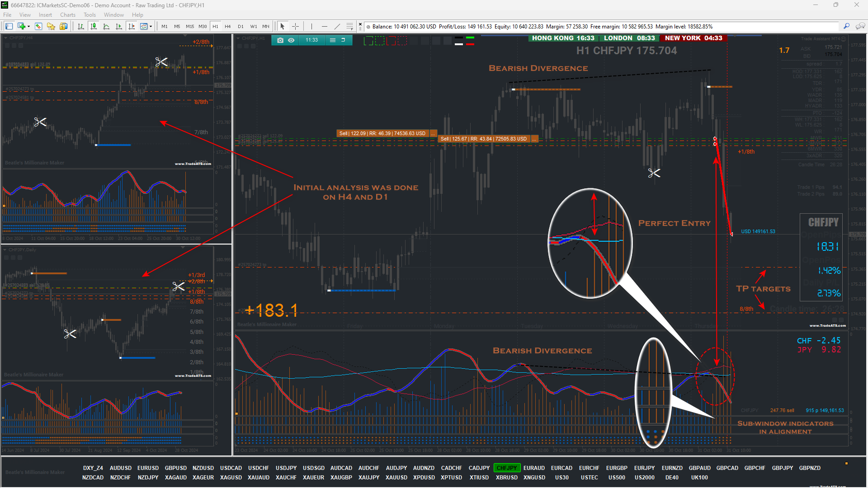This screenshot has height=488, width=868.
Task: Click the solid green rectangle box icon
Action: click(368, 41)
